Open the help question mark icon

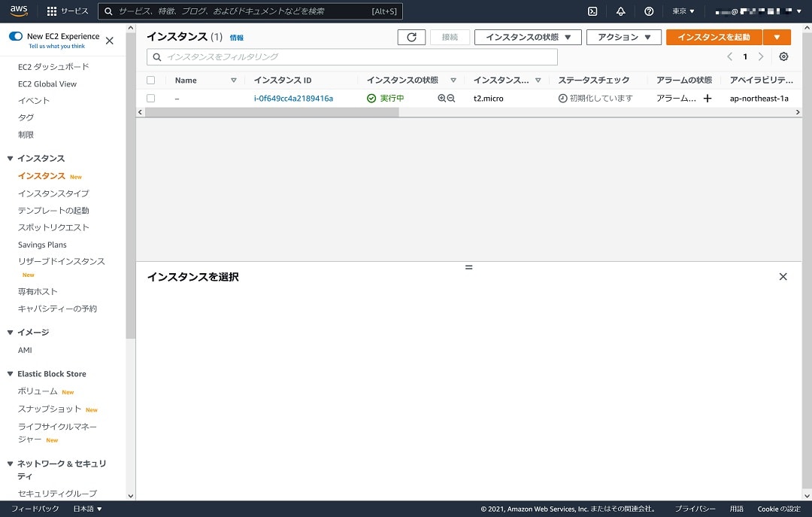coord(648,11)
